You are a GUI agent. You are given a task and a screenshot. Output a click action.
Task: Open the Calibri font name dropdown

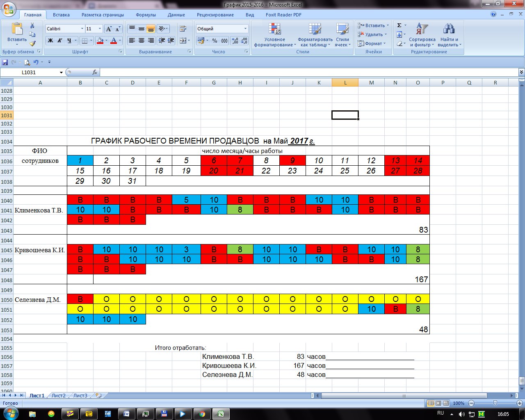pyautogui.click(x=81, y=29)
